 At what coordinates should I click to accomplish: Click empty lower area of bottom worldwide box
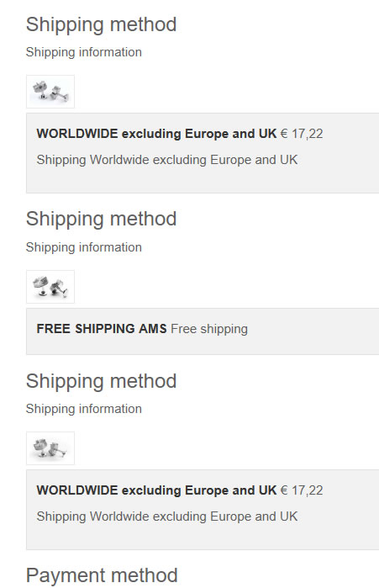(203, 537)
